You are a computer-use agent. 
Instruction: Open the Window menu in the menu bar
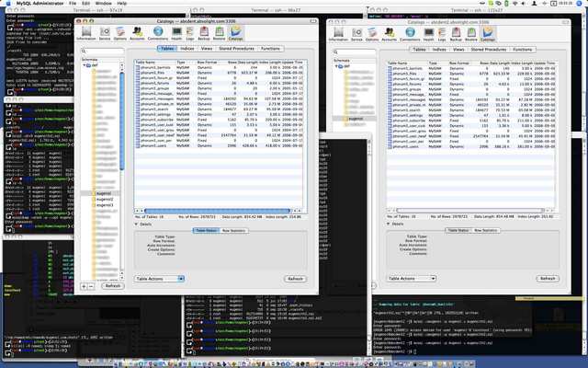coord(103,4)
